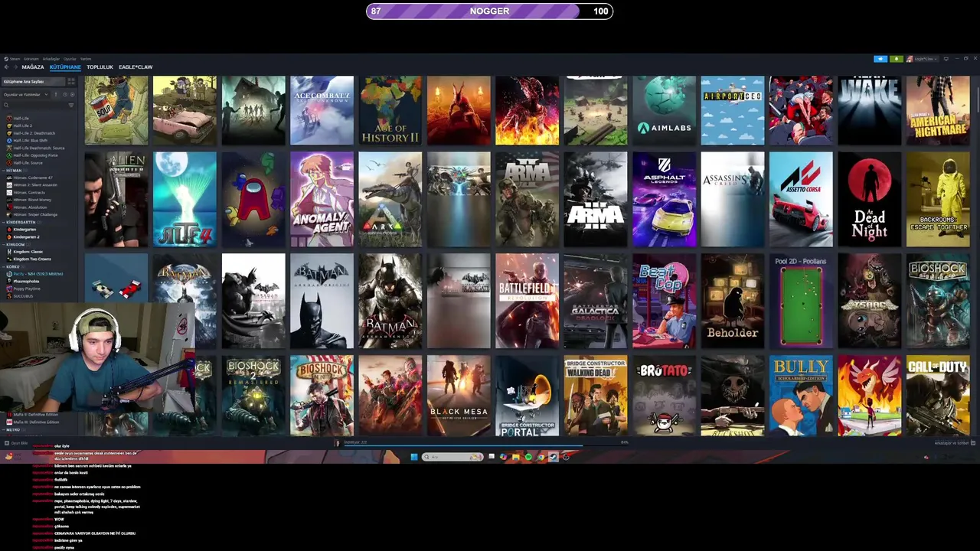Enter Big Picture mode monitor icon
This screenshot has height=551, width=980.
coord(946,59)
